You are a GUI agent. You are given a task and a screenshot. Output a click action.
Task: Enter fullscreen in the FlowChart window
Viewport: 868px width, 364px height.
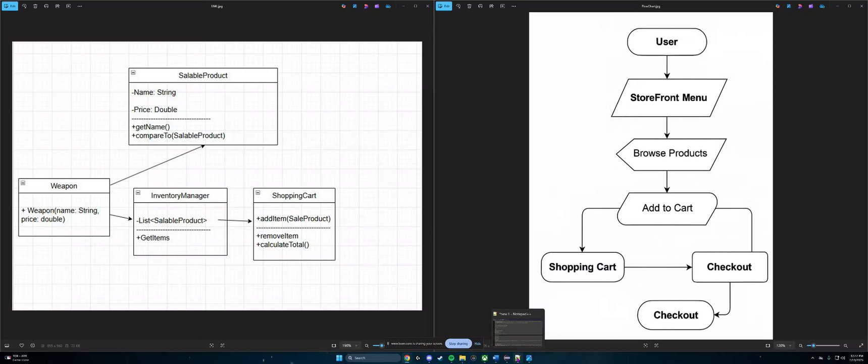[x=860, y=346]
